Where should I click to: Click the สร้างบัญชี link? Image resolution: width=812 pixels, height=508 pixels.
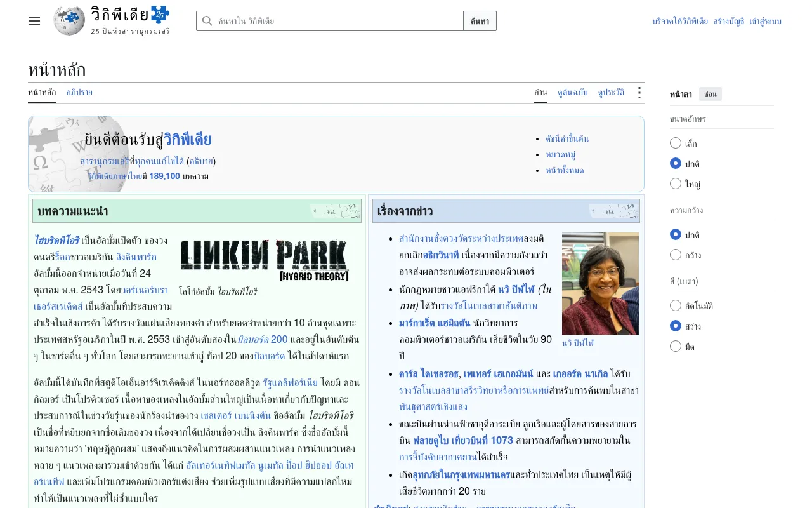[728, 21]
